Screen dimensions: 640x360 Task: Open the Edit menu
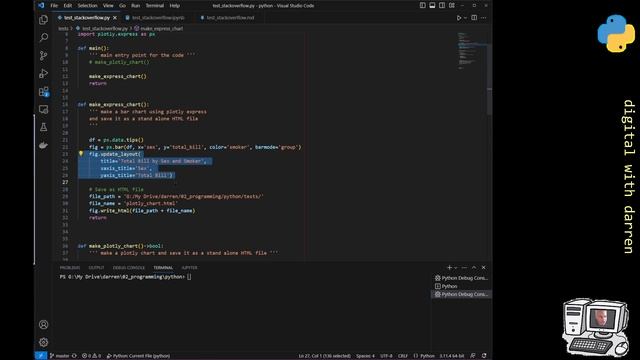pos(68,6)
